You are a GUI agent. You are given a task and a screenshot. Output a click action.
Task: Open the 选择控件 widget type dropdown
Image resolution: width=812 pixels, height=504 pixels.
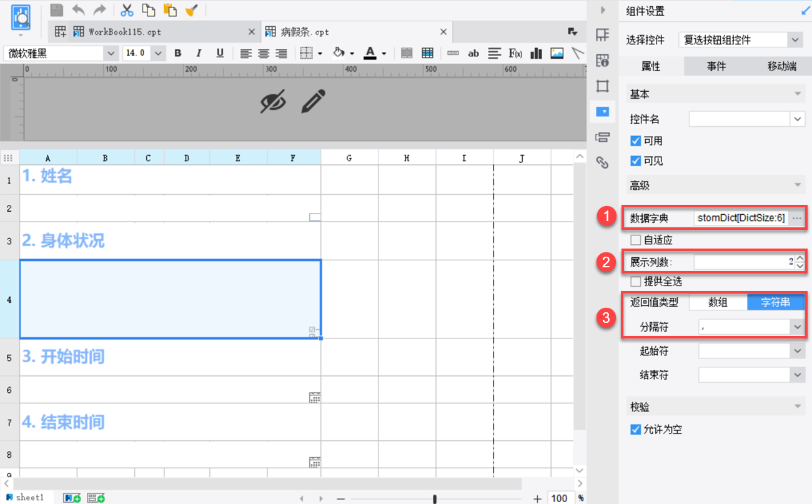pos(741,40)
